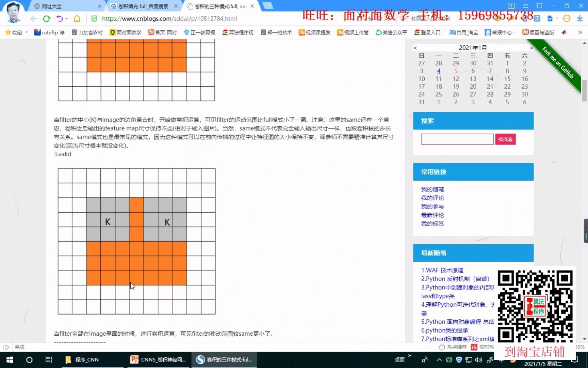This screenshot has width=588, height=368.
Task: Open the network tray icon
Action: click(x=469, y=360)
